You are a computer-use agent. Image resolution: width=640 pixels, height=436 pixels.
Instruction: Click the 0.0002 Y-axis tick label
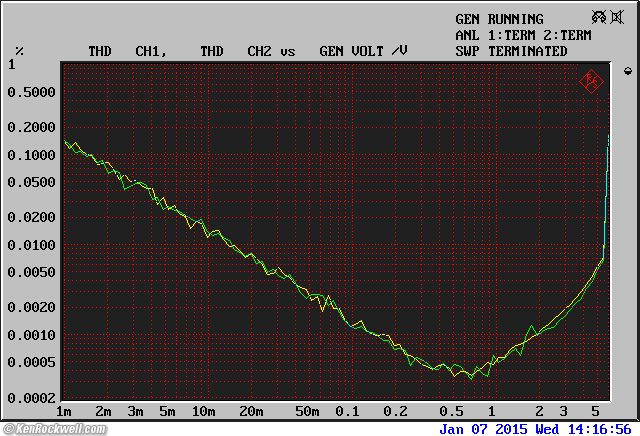coord(32,398)
